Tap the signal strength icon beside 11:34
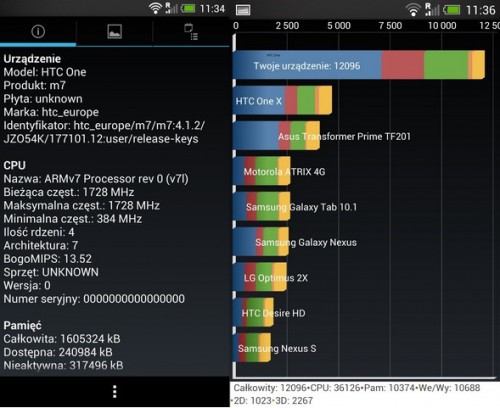This screenshot has width=500, height=408. pyautogui.click(x=171, y=8)
